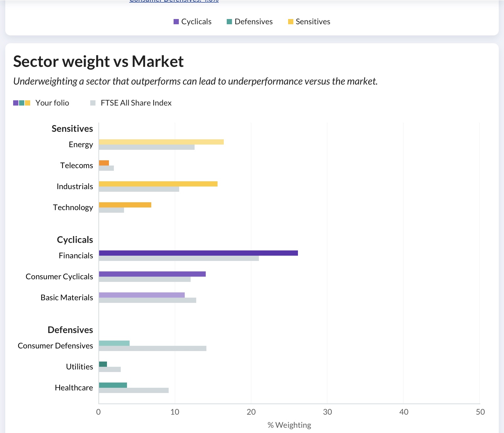Click the purple Cyclicals legend swatch
Image resolution: width=504 pixels, height=433 pixels.
click(176, 22)
